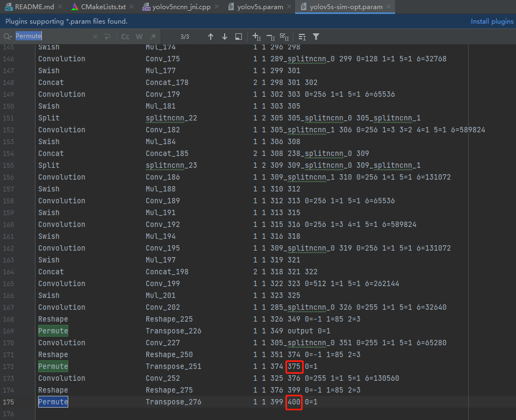
Task: Open the filter search results funnel icon
Action: (316, 37)
